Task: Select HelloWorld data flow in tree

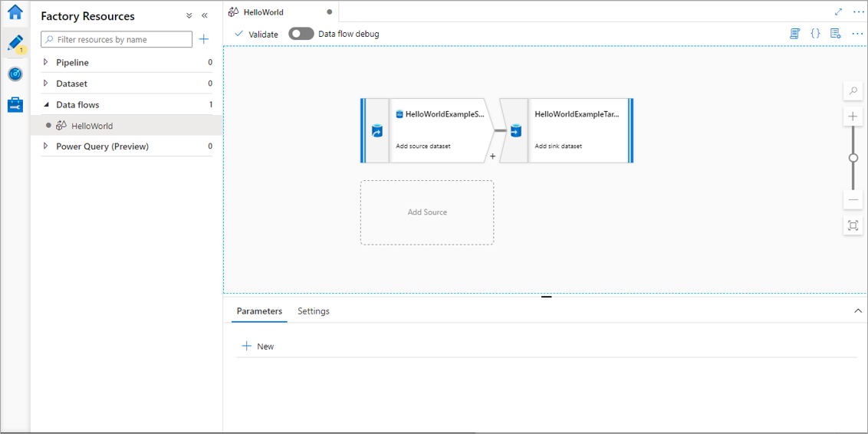Action: (x=127, y=126)
